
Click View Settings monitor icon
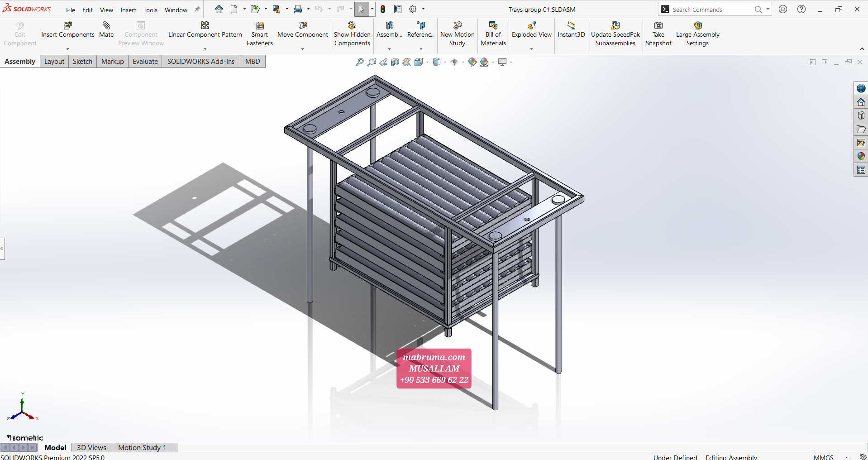click(x=502, y=62)
